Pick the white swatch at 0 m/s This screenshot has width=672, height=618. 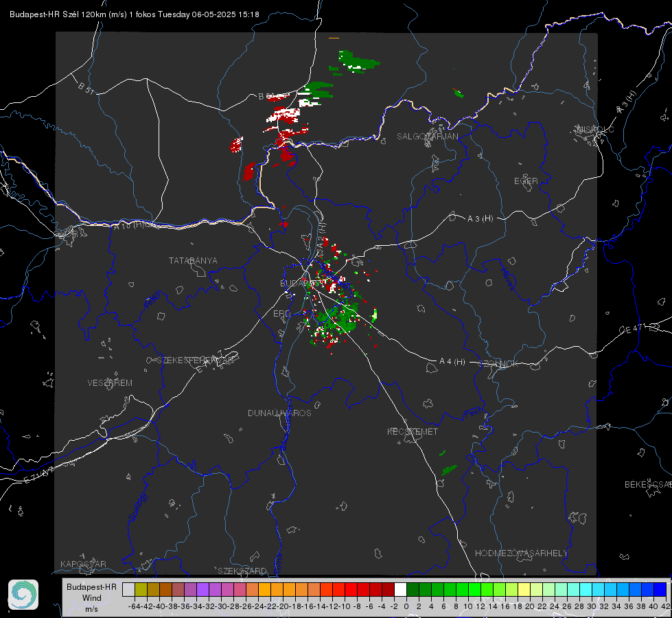tap(400, 589)
